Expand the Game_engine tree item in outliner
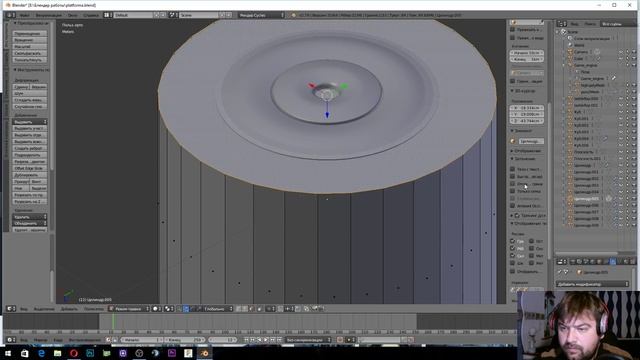Screen dimensions: 640x360 point(564,65)
